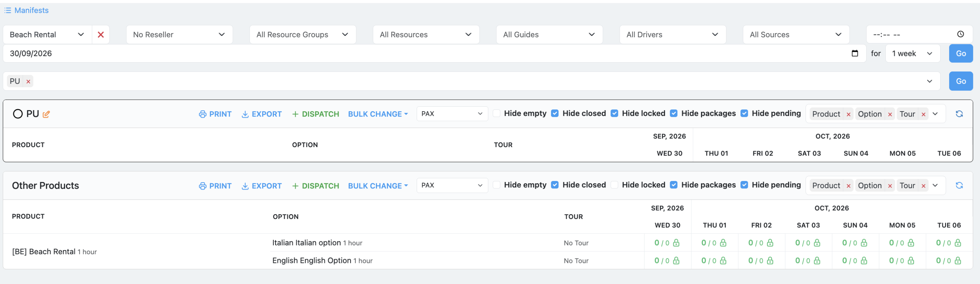
Task: Open BULK CHANGE menu in Other Products
Action: pyautogui.click(x=378, y=186)
